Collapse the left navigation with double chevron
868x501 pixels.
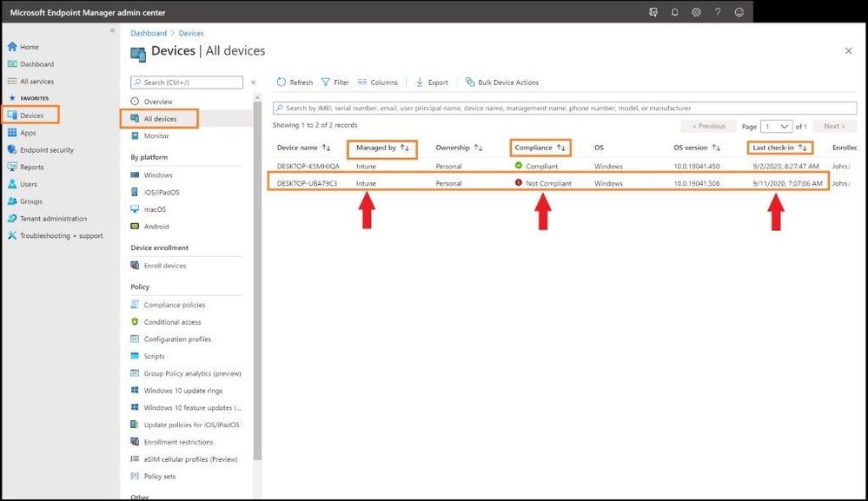(x=112, y=30)
